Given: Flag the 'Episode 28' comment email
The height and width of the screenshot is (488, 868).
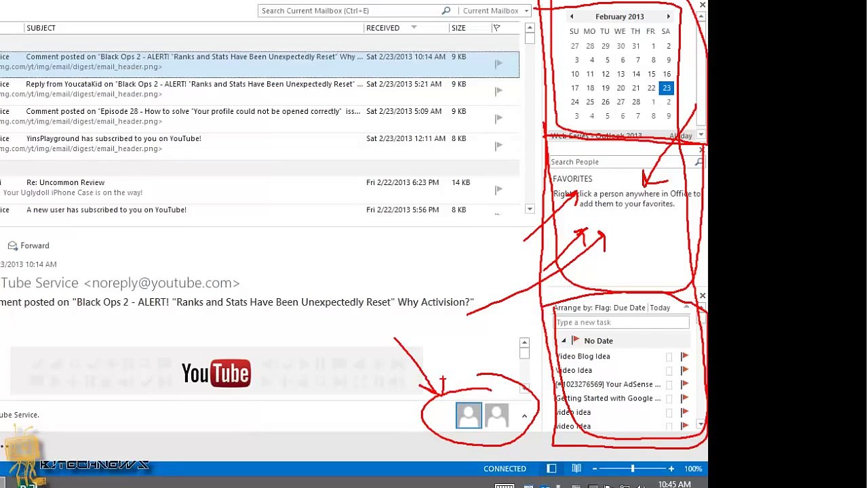Looking at the screenshot, I should [x=498, y=118].
